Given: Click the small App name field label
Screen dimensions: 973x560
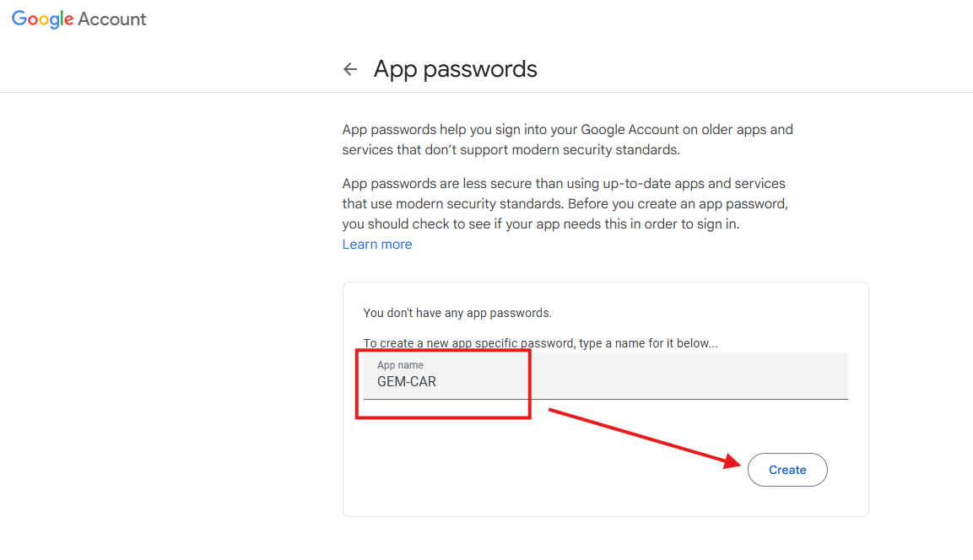Looking at the screenshot, I should (400, 365).
